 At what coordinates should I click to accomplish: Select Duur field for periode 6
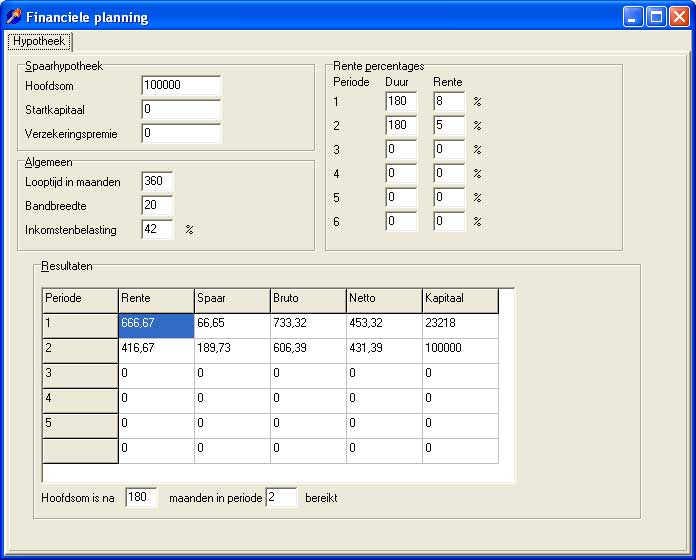coord(401,221)
